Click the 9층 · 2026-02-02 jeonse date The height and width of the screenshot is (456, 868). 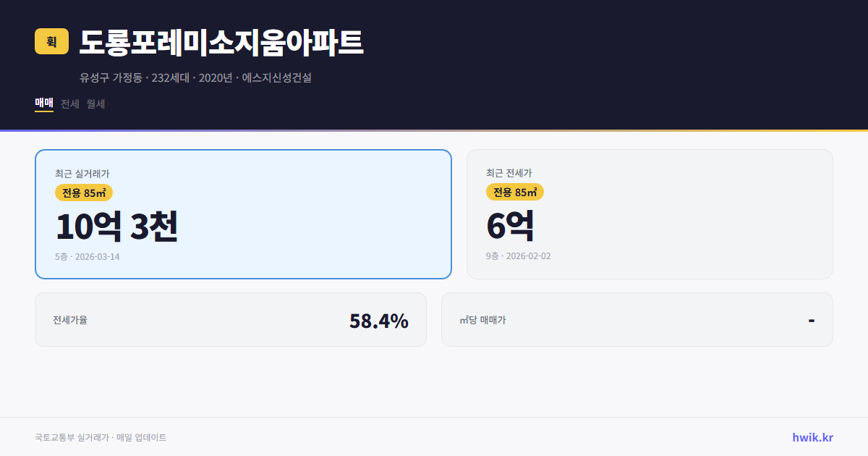(517, 256)
